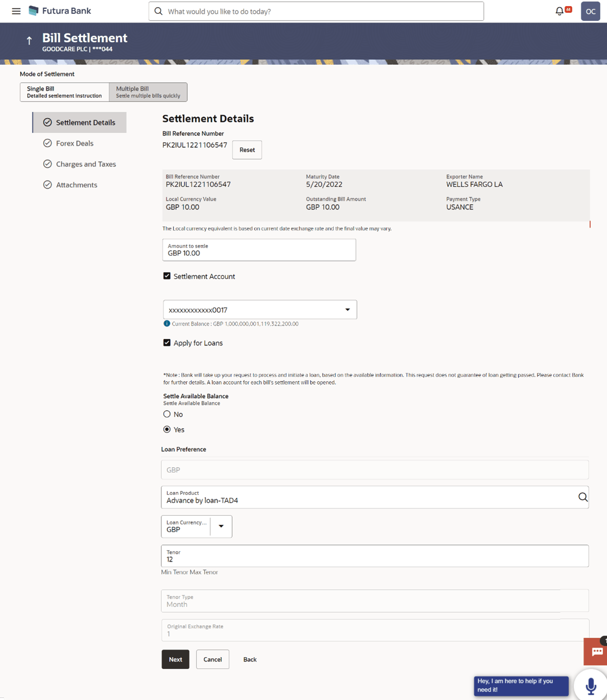Open the Loan Product search lookup icon

pos(582,497)
